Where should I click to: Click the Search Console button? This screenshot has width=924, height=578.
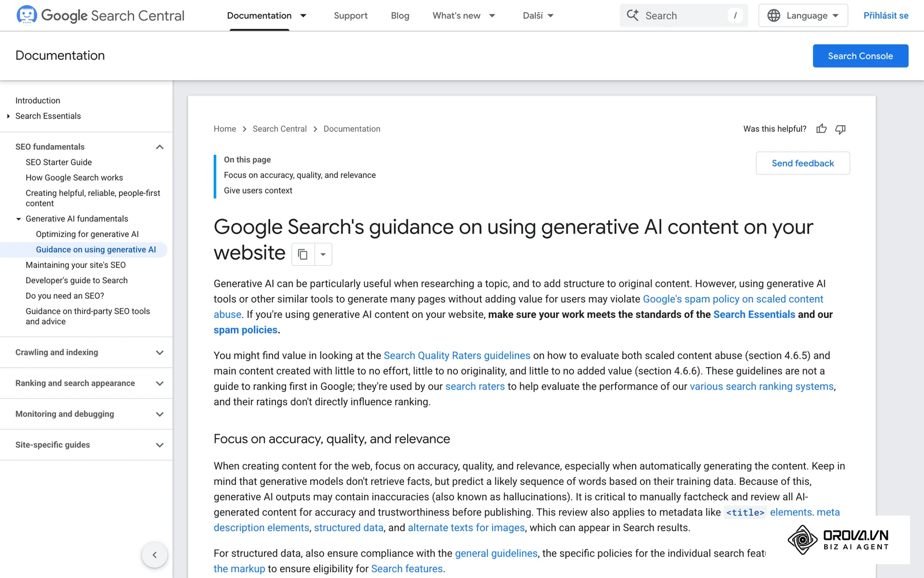[860, 56]
